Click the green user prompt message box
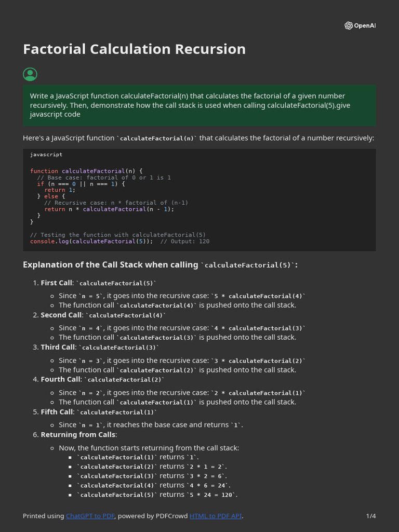The image size is (399, 532). coord(199,105)
